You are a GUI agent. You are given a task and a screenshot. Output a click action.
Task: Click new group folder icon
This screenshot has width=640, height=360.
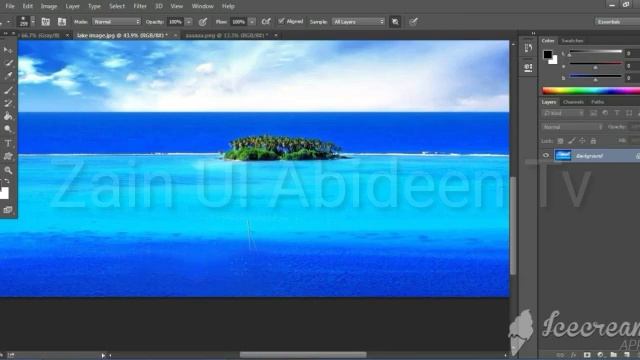[613, 355]
